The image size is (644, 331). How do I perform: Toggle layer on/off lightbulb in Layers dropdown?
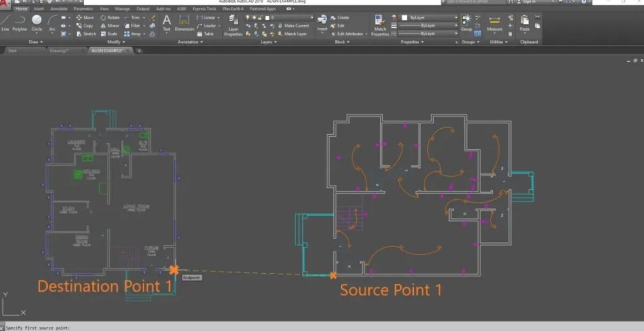[x=248, y=18]
